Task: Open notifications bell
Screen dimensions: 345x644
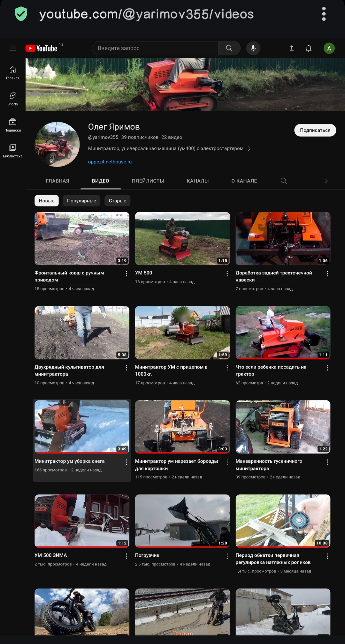Action: click(309, 48)
